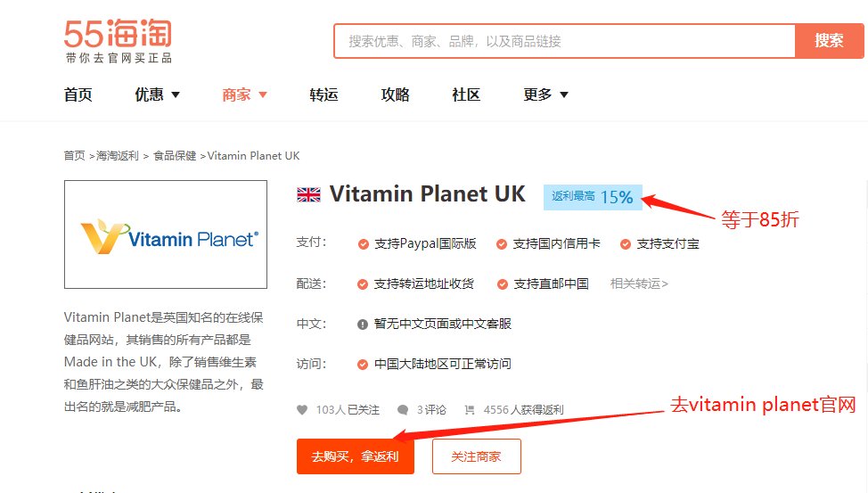Click the check icon for 支持直邮中国
Screen dimensions: 868x493
coord(503,284)
